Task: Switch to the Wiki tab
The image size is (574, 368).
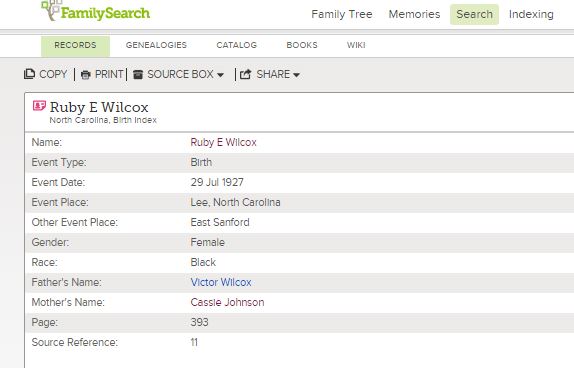Action: coord(356,45)
